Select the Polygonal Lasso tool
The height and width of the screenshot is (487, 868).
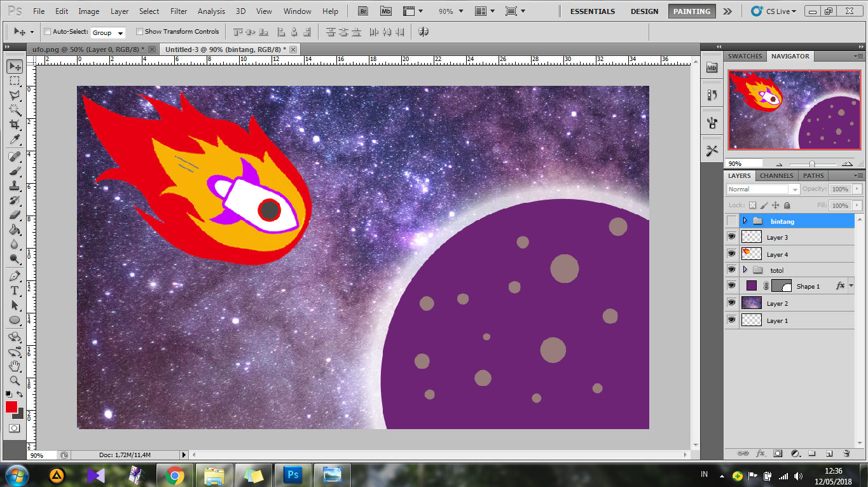(15, 95)
